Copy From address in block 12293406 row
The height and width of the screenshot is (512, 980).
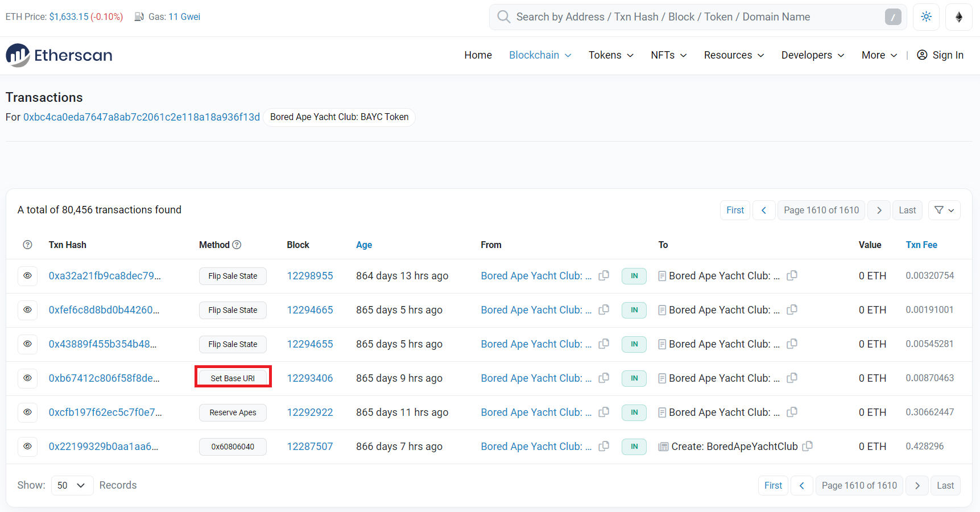point(604,378)
